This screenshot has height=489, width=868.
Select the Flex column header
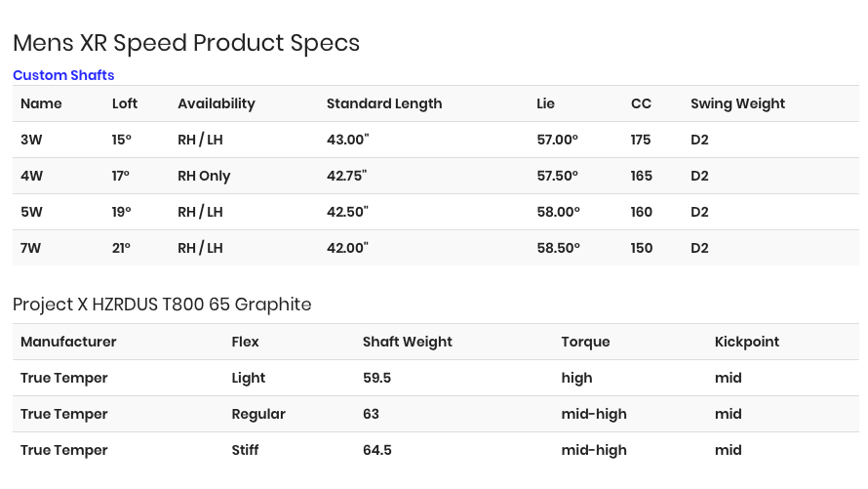tap(245, 342)
